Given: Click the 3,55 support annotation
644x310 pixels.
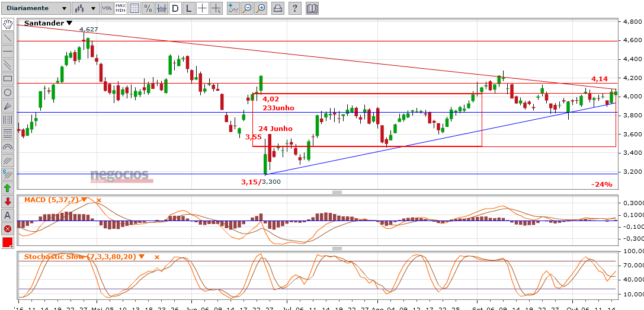Looking at the screenshot, I should click(254, 136).
